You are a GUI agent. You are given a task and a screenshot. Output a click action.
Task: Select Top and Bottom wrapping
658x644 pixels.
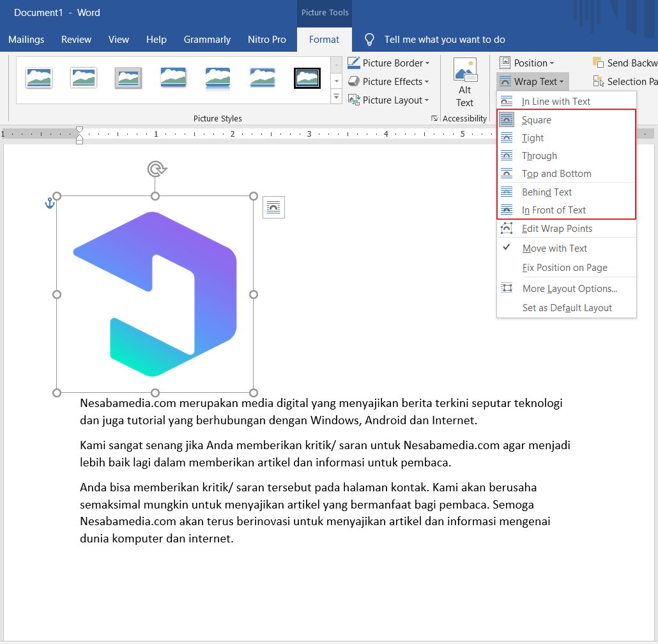567,174
